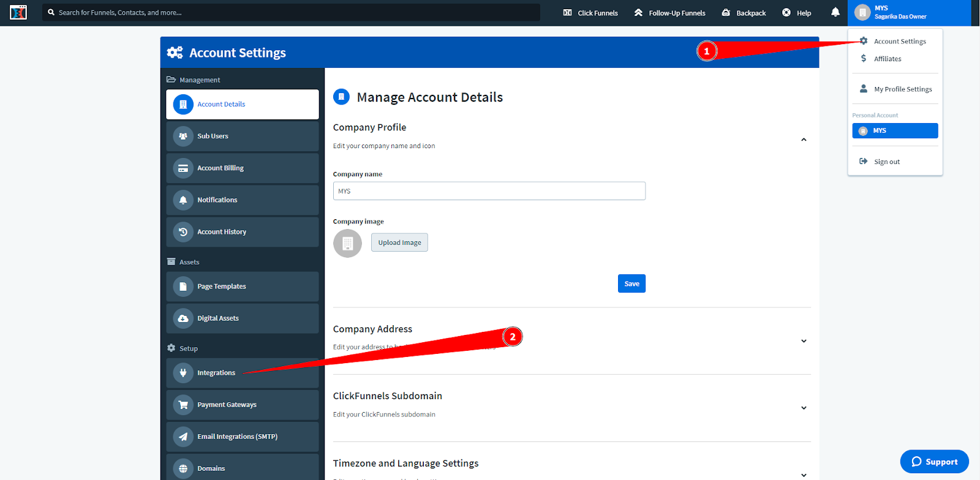This screenshot has width=980, height=480.
Task: Click the Integrations plug icon
Action: (183, 373)
